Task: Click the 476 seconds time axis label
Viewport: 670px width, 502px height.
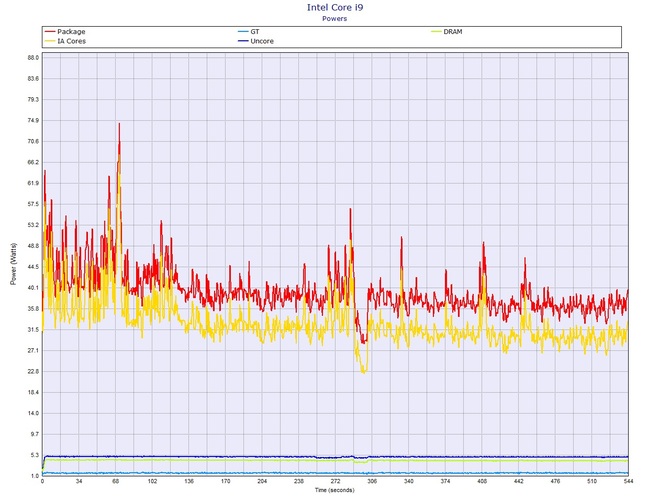Action: 555,481
